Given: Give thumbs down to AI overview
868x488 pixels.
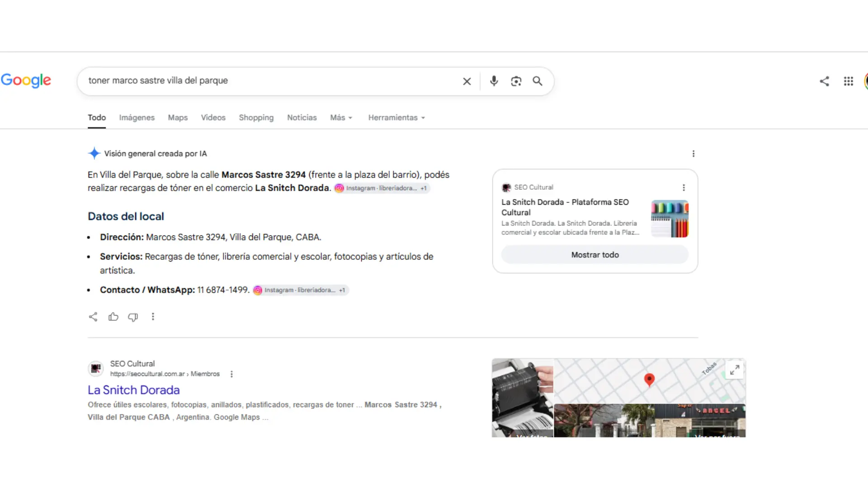Looking at the screenshot, I should point(133,317).
